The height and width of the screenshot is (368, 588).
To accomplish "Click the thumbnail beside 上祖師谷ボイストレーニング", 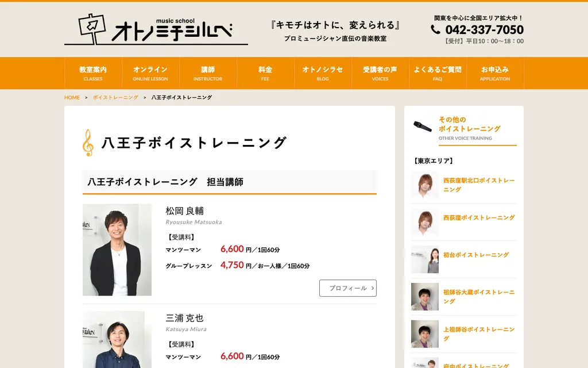I will [425, 334].
